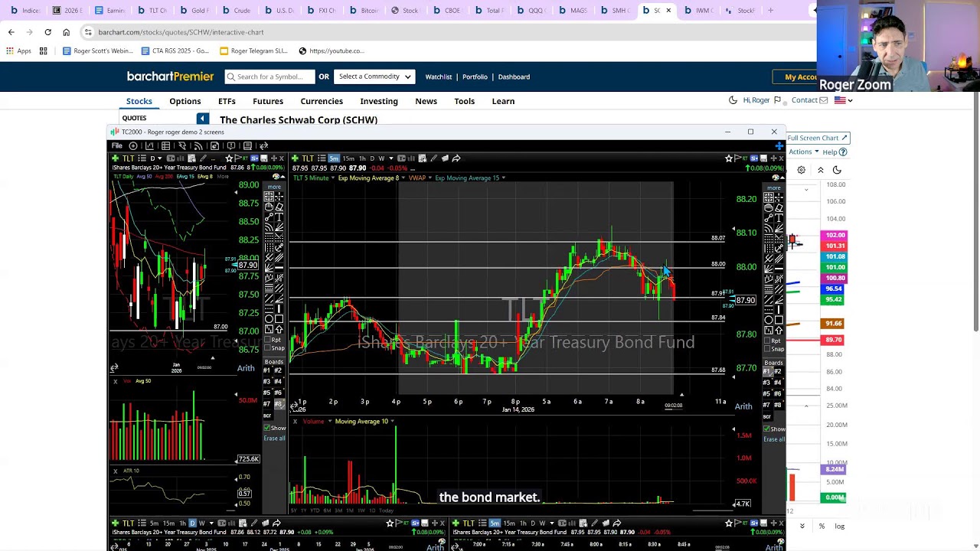980x551 pixels.
Task: Select board #2 beside the daily chart
Action: (278, 370)
